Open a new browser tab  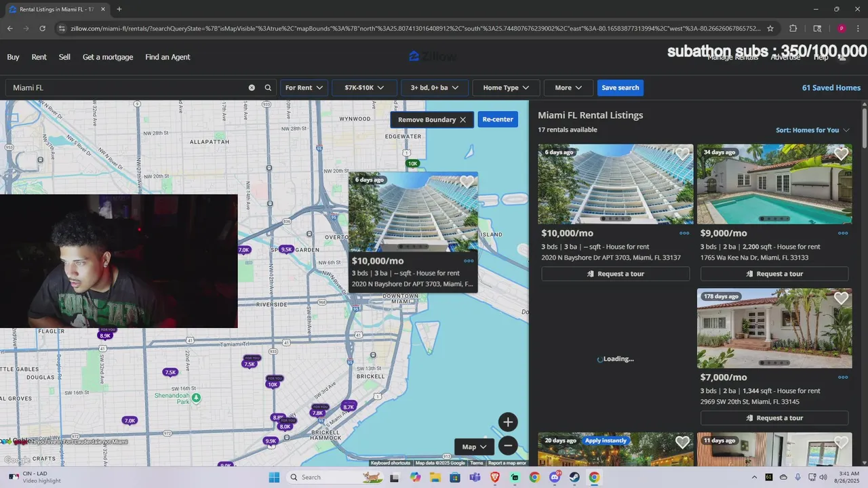119,9
